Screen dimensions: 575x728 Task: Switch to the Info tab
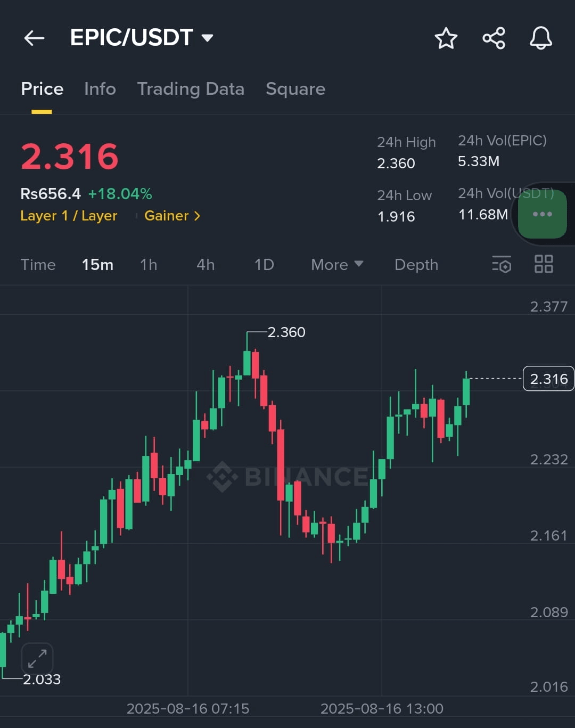pyautogui.click(x=100, y=89)
